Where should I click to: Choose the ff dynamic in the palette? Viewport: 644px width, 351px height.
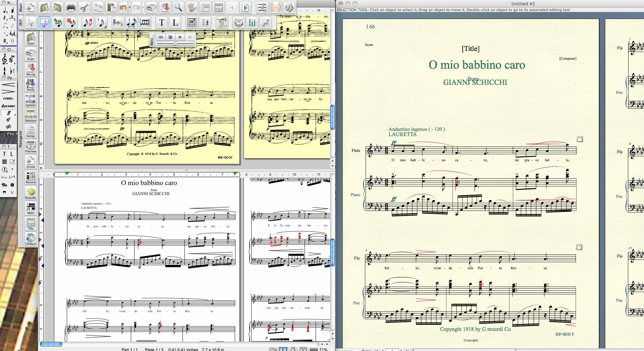pyautogui.click(x=8, y=113)
